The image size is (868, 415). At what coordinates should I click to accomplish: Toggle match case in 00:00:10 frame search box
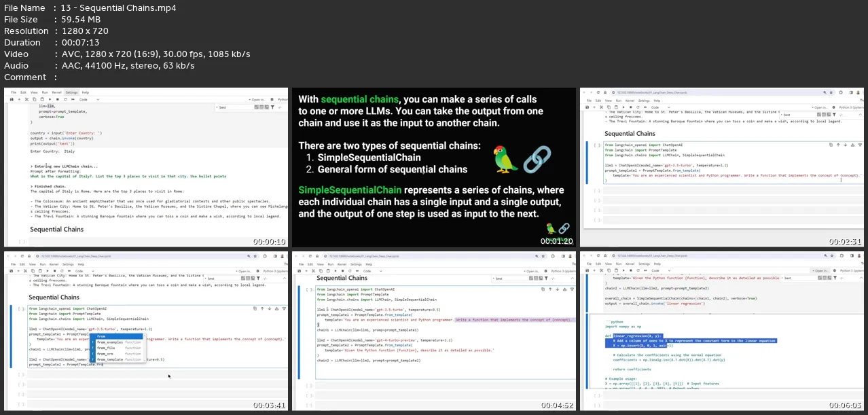(256, 107)
